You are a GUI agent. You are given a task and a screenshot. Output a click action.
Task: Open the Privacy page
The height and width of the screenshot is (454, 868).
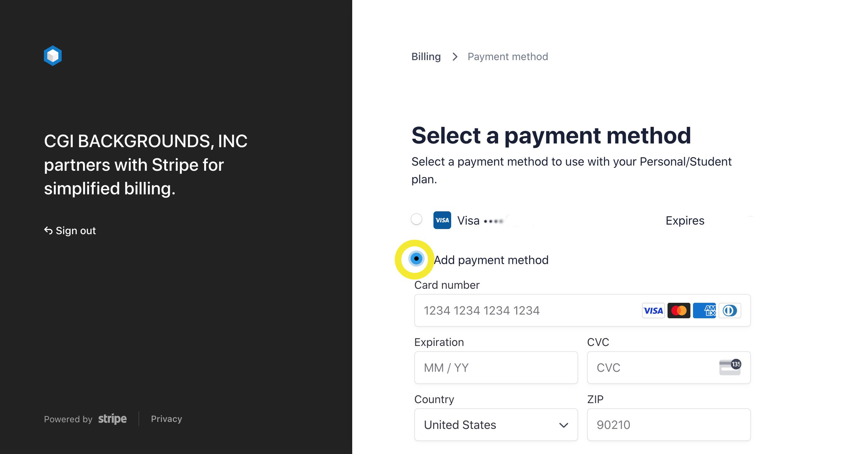pos(166,419)
